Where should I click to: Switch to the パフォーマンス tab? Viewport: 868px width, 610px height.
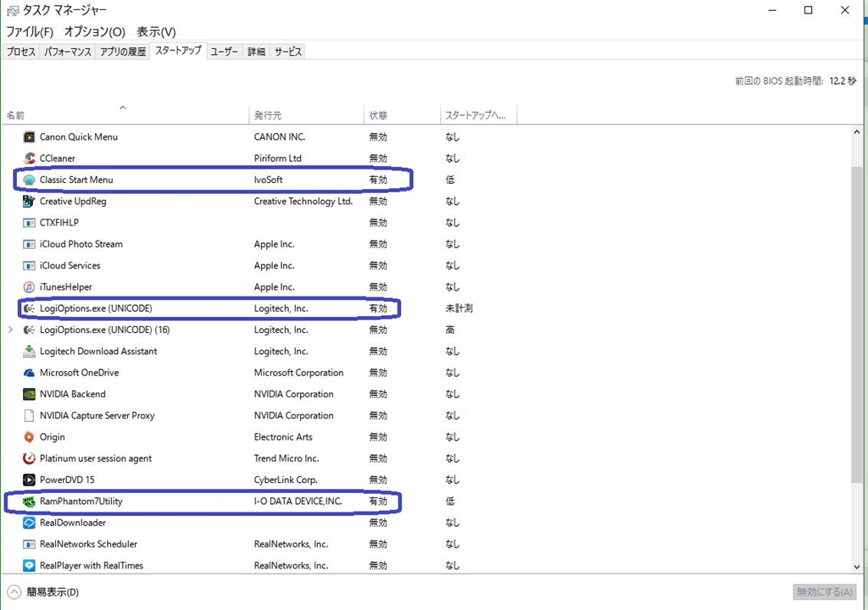(68, 52)
